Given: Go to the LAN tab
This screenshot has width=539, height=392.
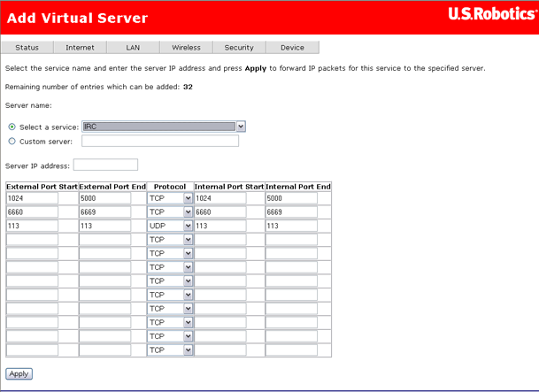Looking at the screenshot, I should (x=133, y=48).
